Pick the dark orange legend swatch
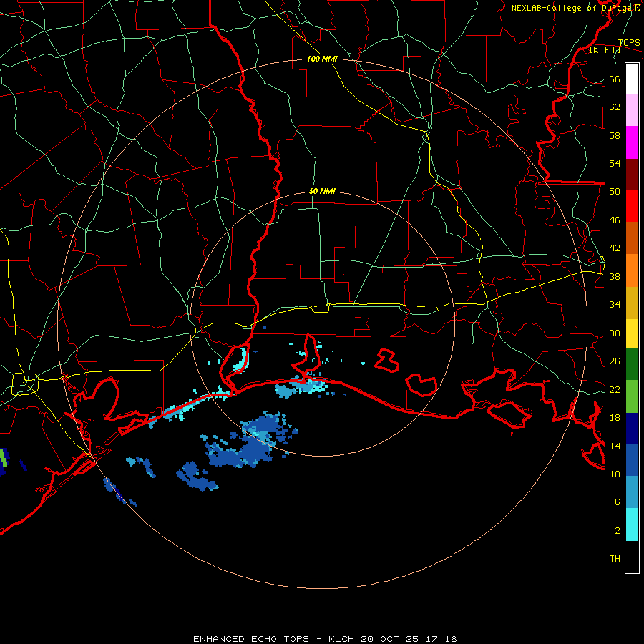 [632, 238]
